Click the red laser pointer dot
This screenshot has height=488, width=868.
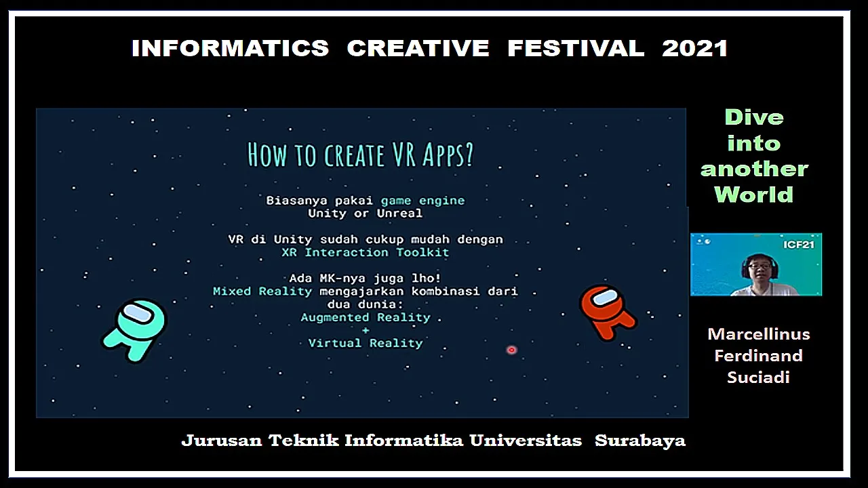click(x=511, y=350)
